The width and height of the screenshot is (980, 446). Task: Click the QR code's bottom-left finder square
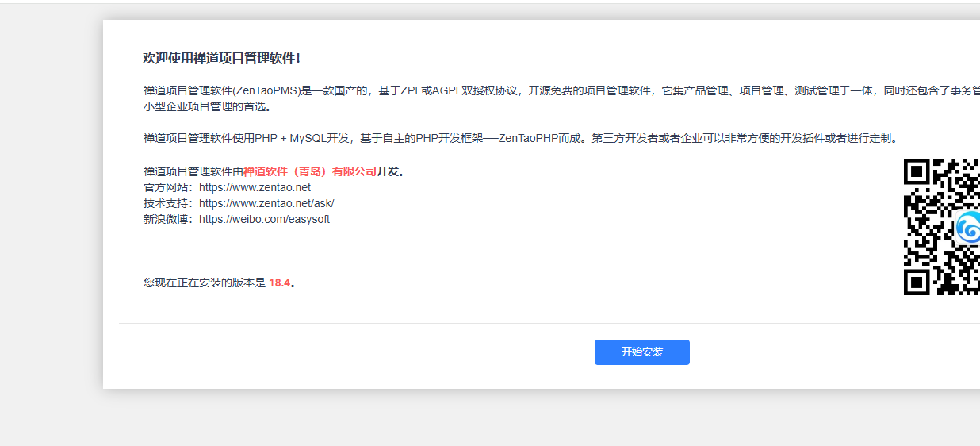[x=916, y=283]
